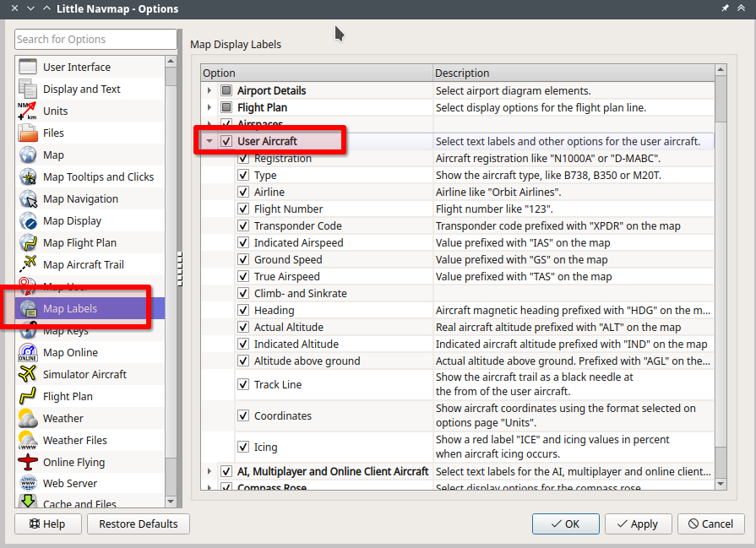The width and height of the screenshot is (756, 548).
Task: Select the Units category label
Action: pos(56,111)
